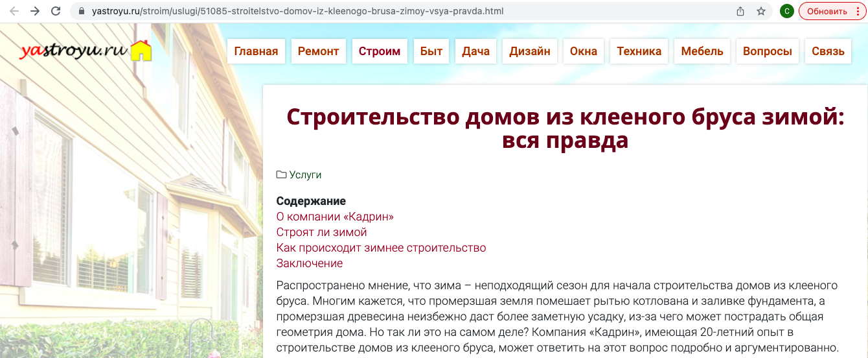This screenshot has height=358, width=868.
Task: Open the Техника menu item
Action: pos(639,51)
